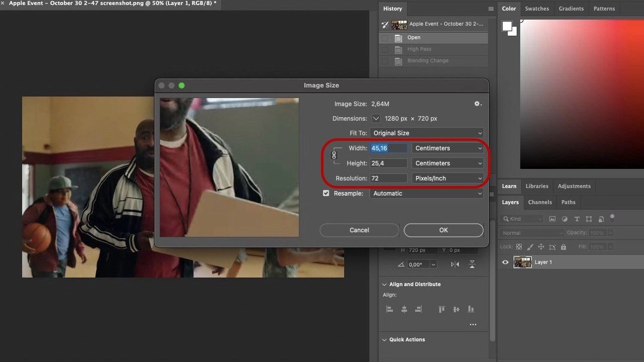Click the foreground color swatch in Color panel
Screen dimensions: 644x362
pos(507,26)
